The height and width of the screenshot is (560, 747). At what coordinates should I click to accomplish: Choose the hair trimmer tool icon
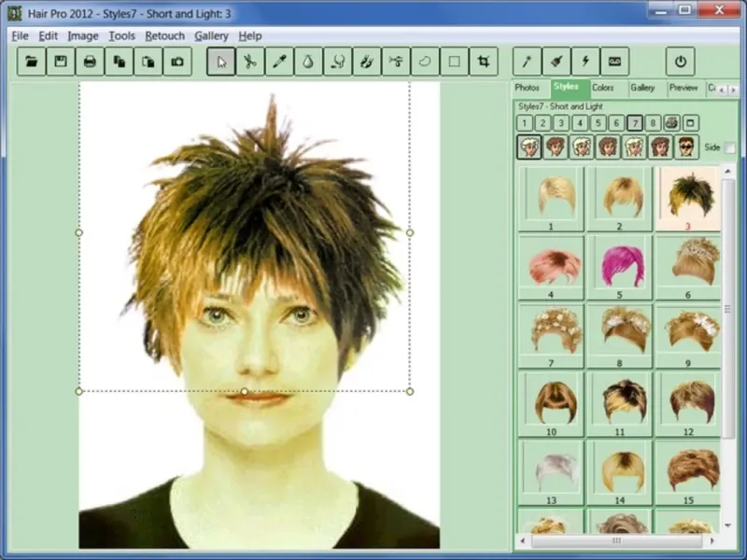pos(396,62)
